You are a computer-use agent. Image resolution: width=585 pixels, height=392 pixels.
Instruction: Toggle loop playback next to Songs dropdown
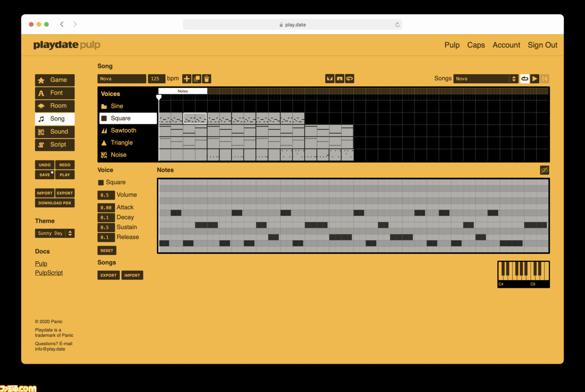coord(525,79)
